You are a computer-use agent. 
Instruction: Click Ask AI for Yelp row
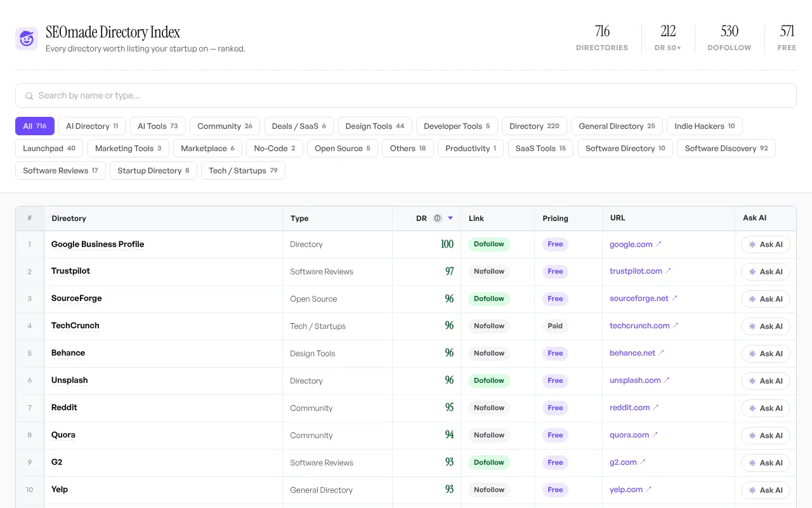pyautogui.click(x=765, y=490)
